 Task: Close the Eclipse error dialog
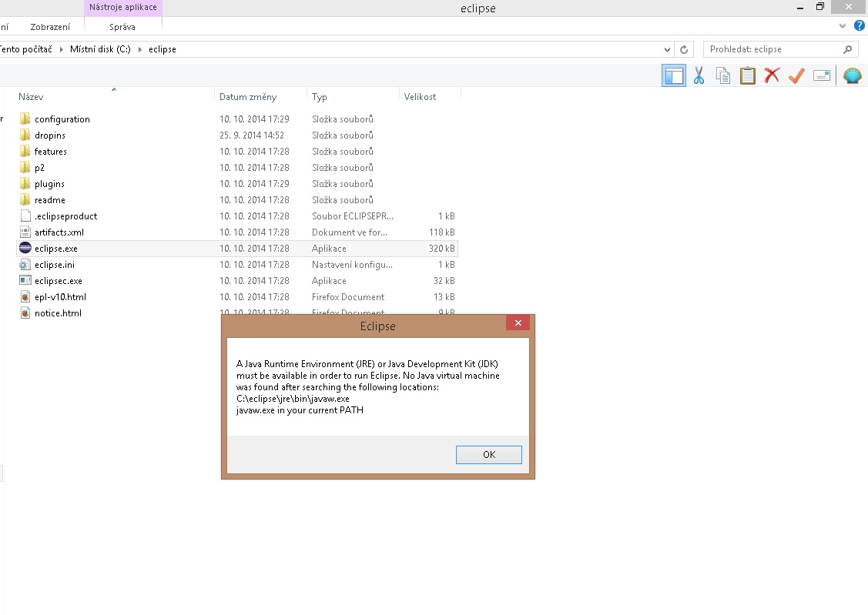518,323
